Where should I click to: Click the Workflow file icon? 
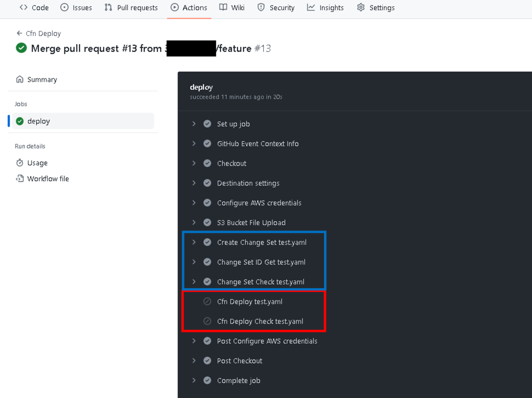20,178
